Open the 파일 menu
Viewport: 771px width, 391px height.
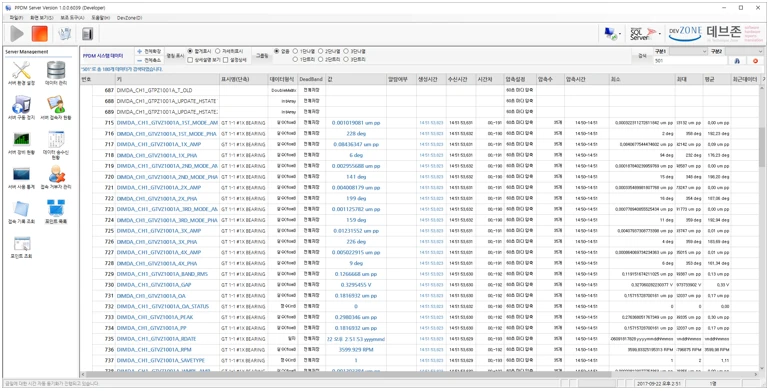16,18
